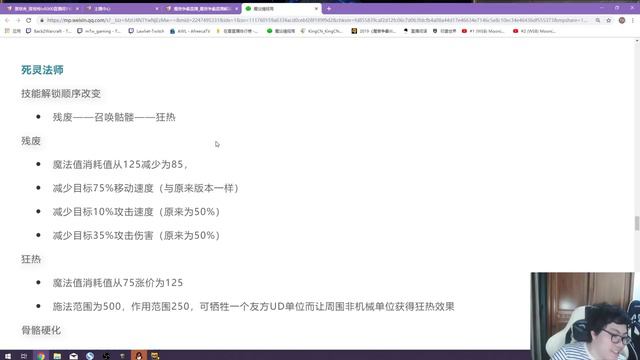Open a new browser tab

click(329, 9)
